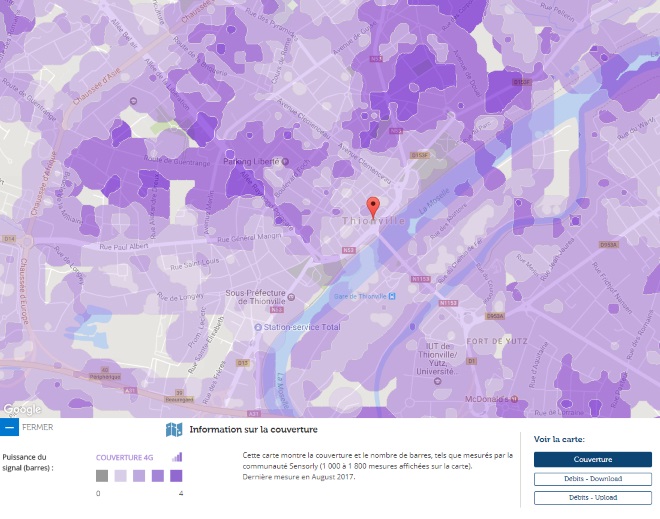The height and width of the screenshot is (519, 660).
Task: Click the McDonald's marker icon
Action: 514,399
